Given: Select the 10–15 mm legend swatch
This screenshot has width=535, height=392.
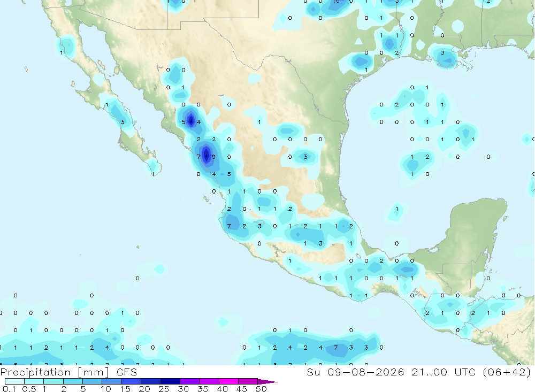Looking at the screenshot, I should tap(112, 381).
